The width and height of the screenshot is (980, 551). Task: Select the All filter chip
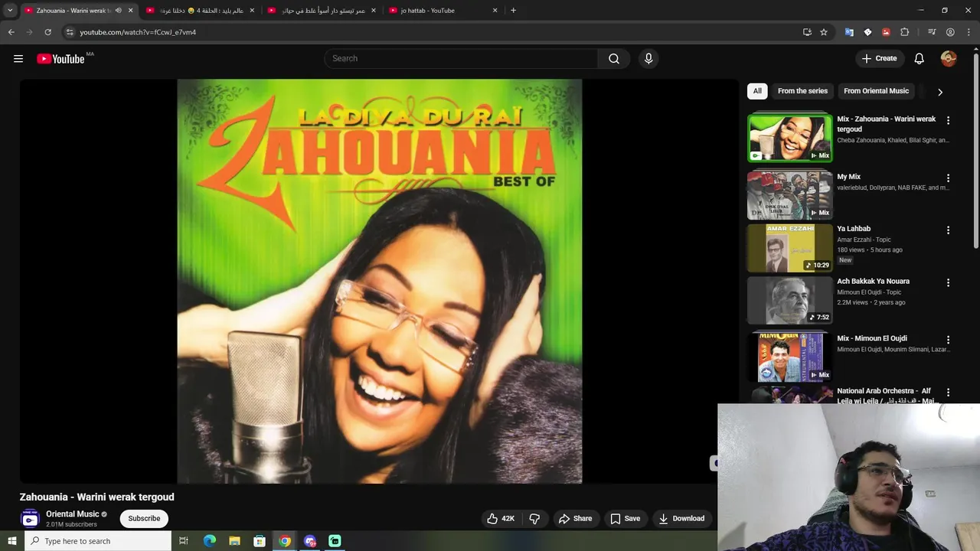coord(757,91)
